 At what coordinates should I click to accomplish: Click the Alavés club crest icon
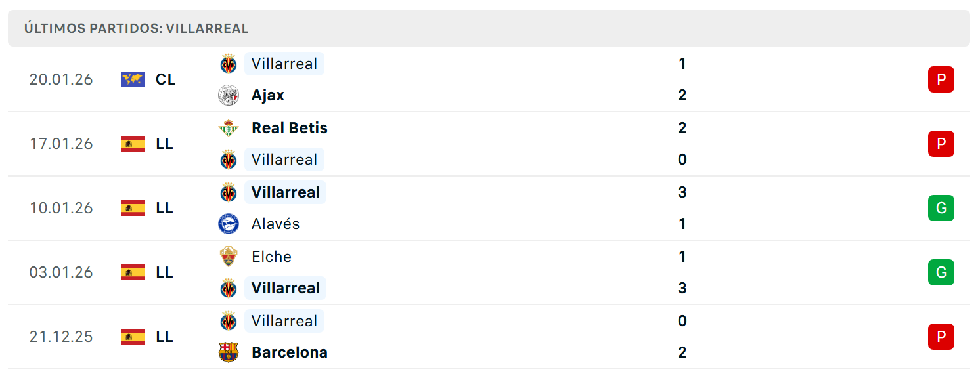tap(229, 224)
